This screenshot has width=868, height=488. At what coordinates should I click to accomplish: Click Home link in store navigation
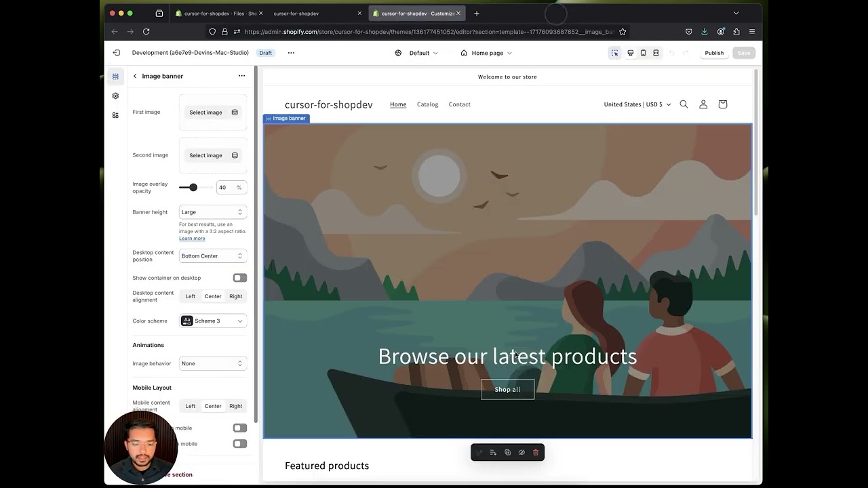coord(398,104)
